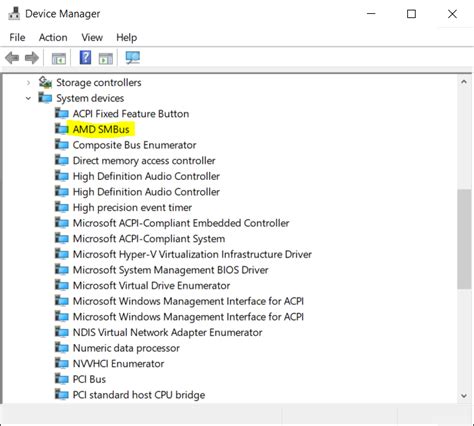
Task: Click the scrollbar down arrow
Action: (464, 396)
